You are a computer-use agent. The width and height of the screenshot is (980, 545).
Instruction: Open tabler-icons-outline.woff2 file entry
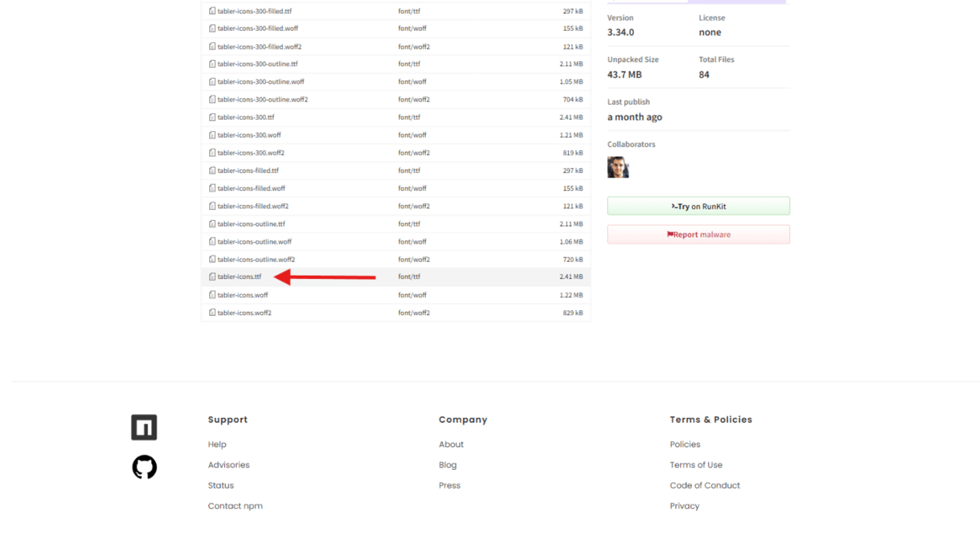(x=256, y=259)
